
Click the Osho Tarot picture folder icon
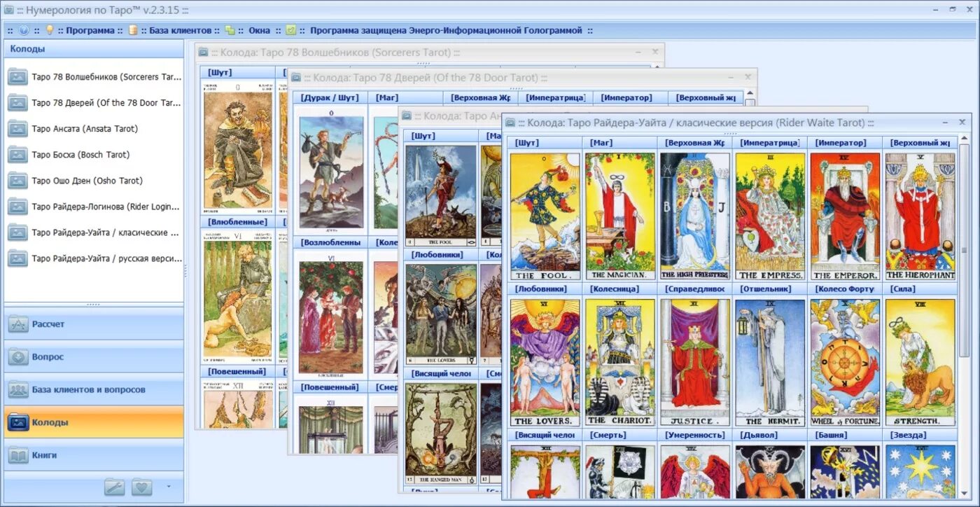tap(17, 181)
